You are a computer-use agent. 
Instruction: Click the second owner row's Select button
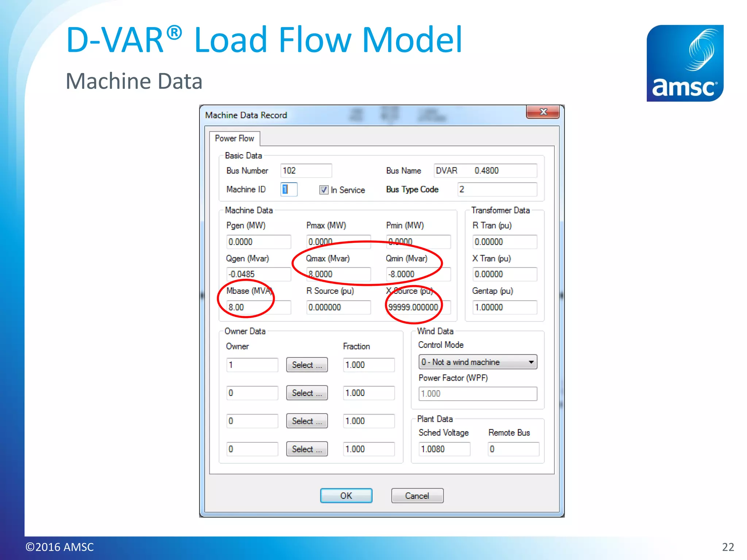tap(307, 393)
